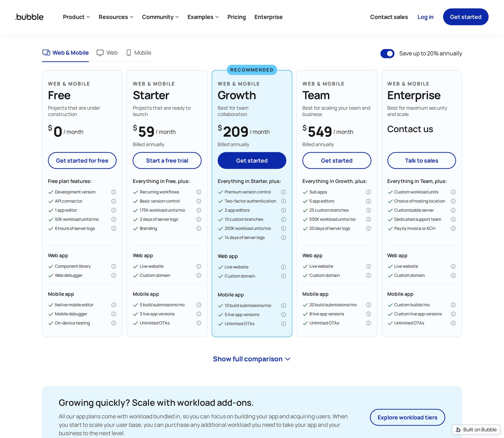Image resolution: width=504 pixels, height=438 pixels.
Task: Toggle the Save up to 20% annually switch
Action: pyautogui.click(x=387, y=54)
